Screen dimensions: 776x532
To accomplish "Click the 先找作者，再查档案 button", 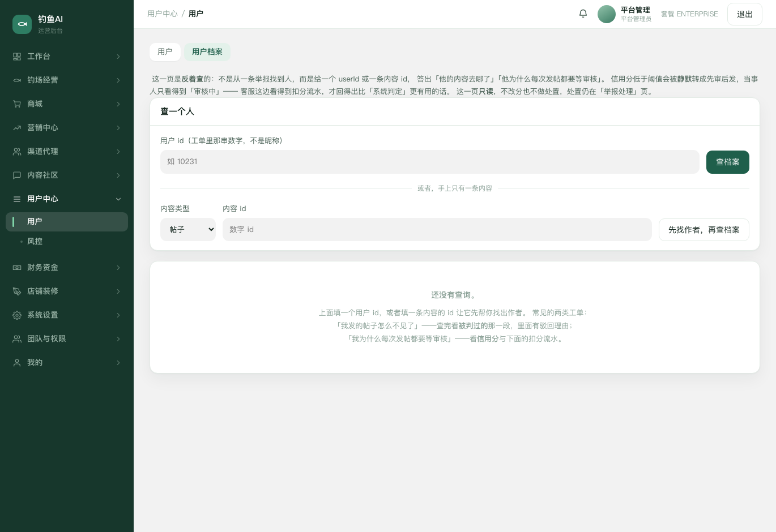I will pos(704,230).
